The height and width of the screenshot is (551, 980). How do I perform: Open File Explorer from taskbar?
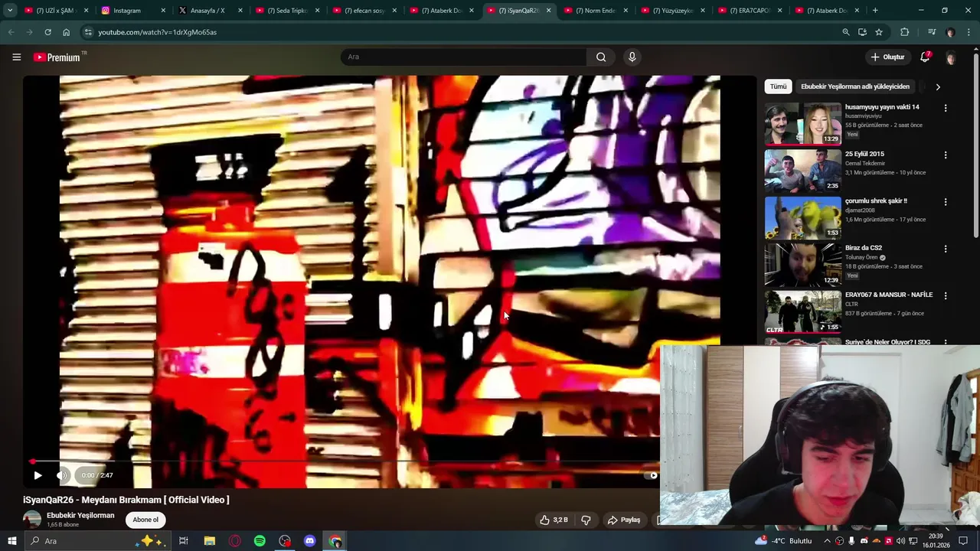point(209,541)
